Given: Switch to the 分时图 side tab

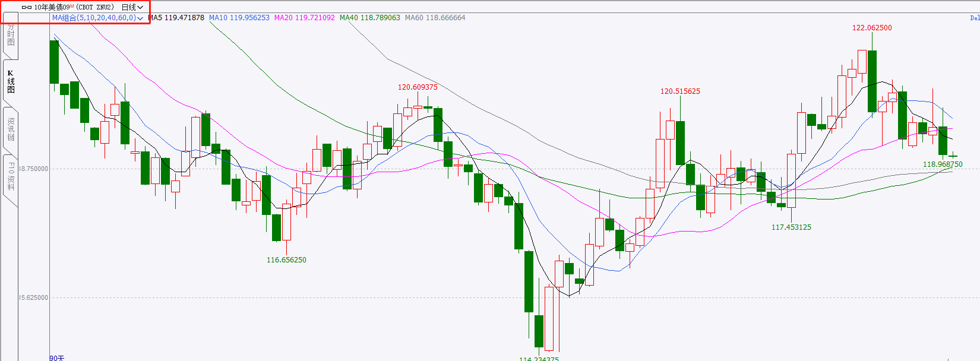Looking at the screenshot, I should (11, 36).
